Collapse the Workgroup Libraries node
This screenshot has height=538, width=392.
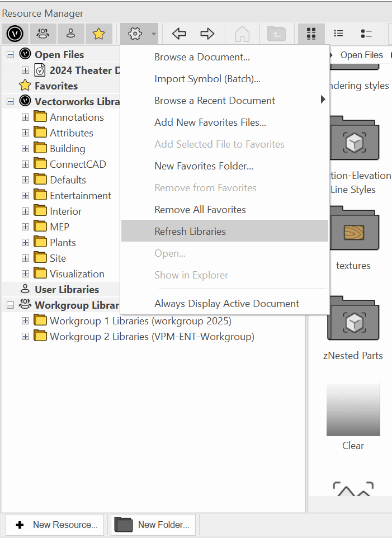point(11,305)
